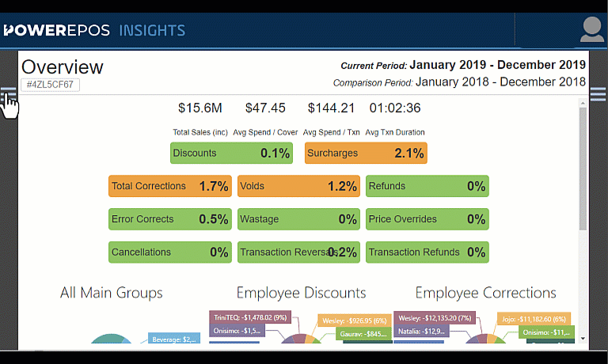The image size is (608, 364).
Task: Click the POWEREPOS Insights logo
Action: (94, 30)
